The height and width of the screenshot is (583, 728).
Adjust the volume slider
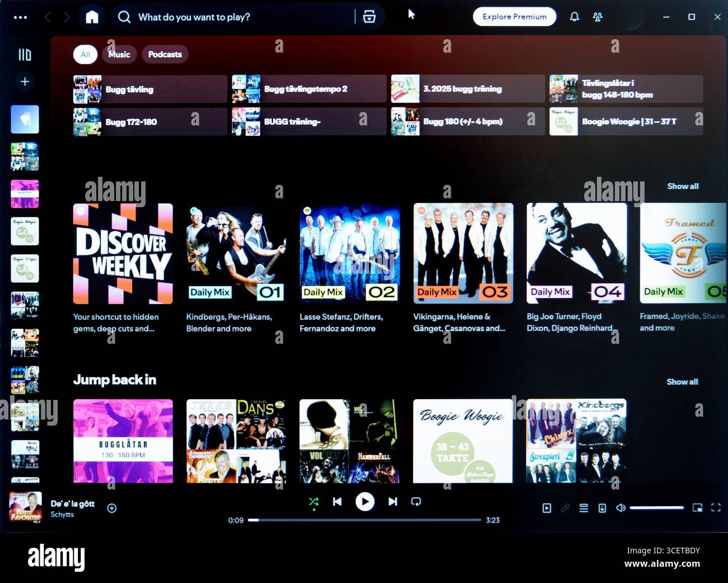tap(657, 508)
